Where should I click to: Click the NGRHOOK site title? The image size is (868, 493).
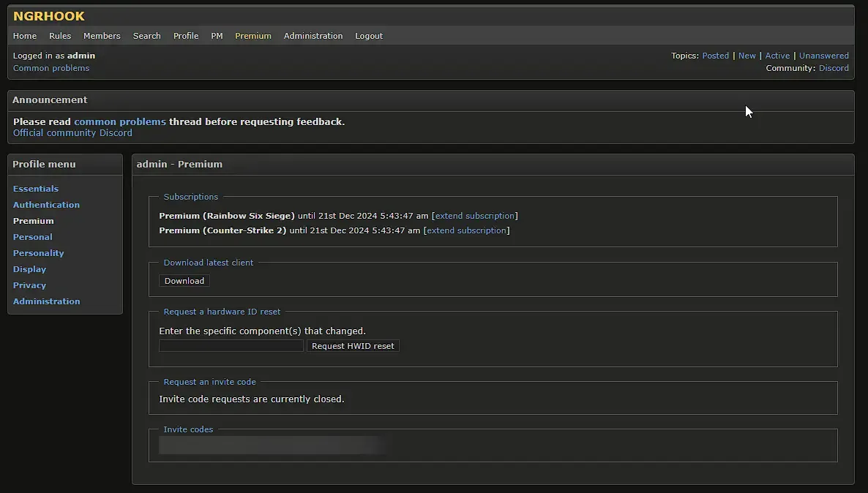tap(49, 16)
